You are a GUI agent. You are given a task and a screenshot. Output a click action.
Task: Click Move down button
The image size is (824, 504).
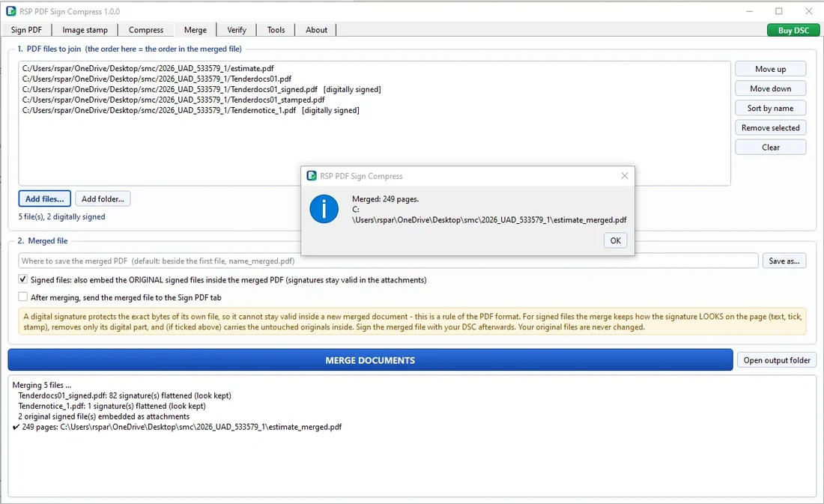[770, 89]
